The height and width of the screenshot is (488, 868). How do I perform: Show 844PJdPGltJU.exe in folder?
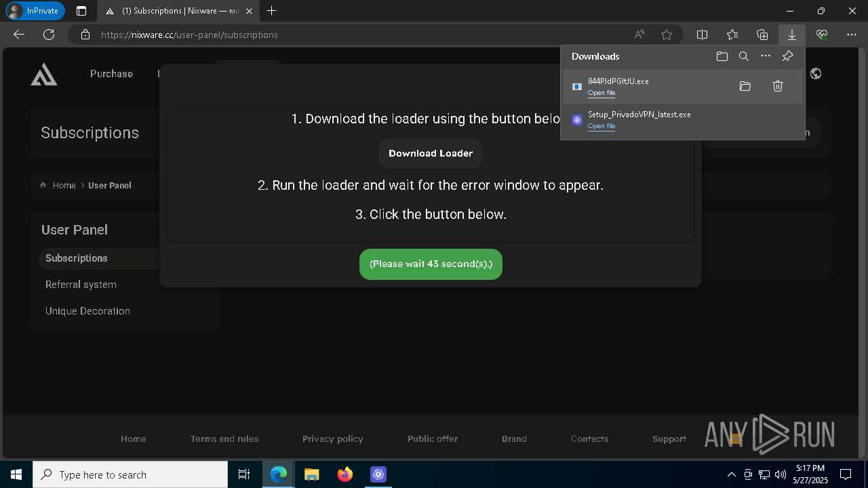coord(745,86)
